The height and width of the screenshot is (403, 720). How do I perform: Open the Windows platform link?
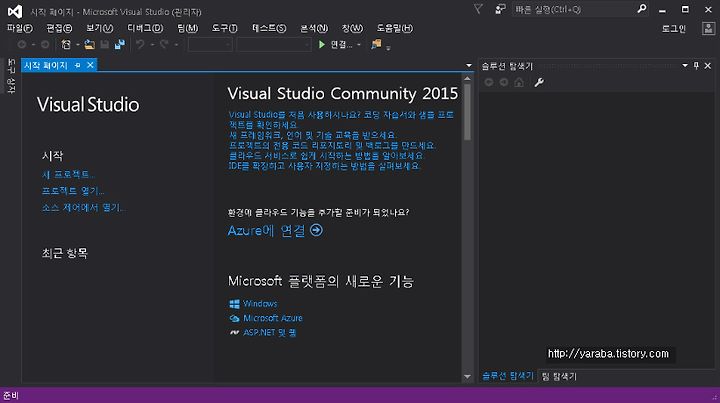pos(260,304)
